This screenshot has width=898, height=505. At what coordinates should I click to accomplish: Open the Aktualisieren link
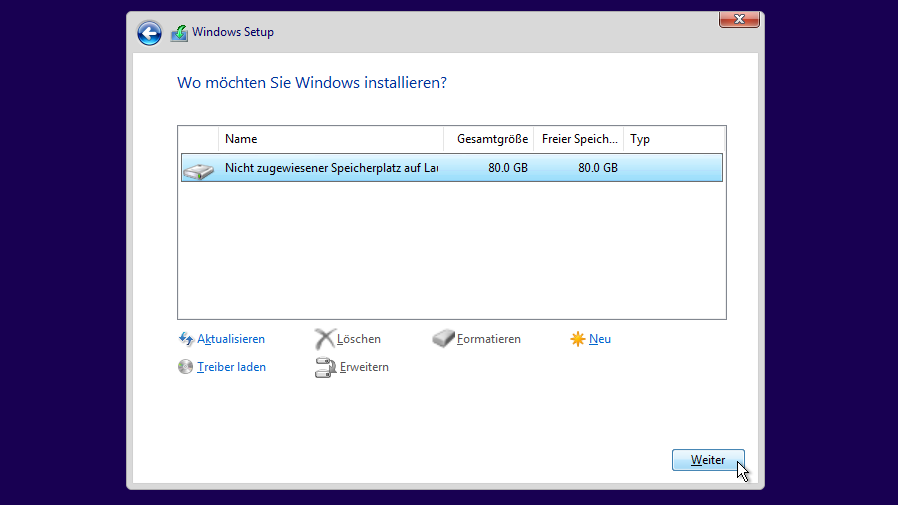point(231,339)
